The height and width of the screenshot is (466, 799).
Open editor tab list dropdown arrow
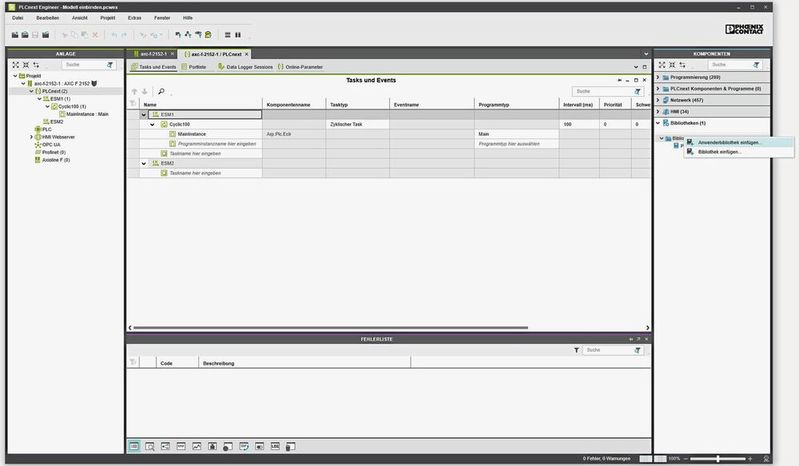(x=646, y=54)
